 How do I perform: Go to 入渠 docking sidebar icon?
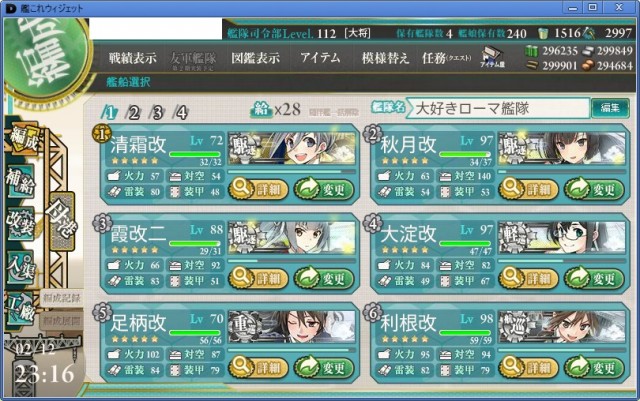point(20,267)
